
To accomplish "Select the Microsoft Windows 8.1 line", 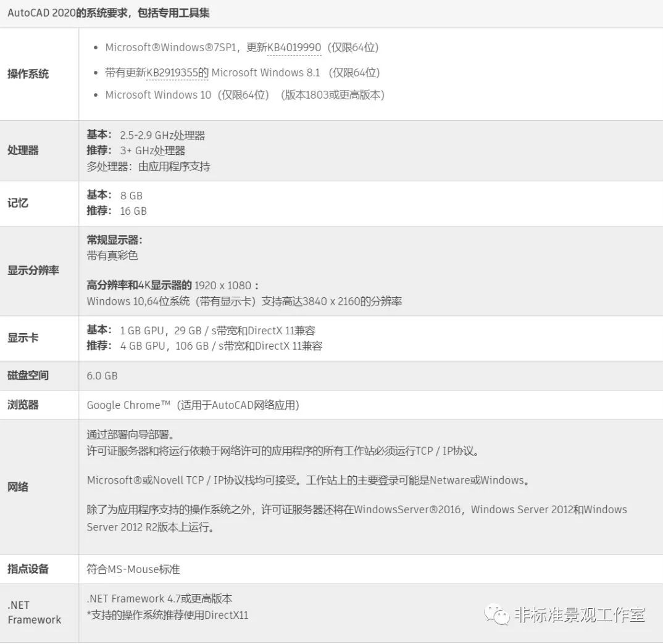I will pyautogui.click(x=243, y=73).
